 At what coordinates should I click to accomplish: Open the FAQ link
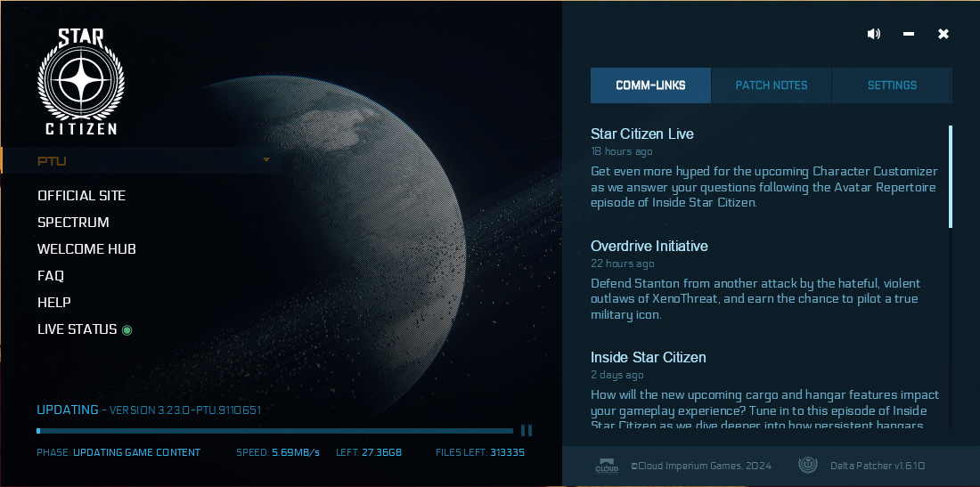[x=51, y=276]
